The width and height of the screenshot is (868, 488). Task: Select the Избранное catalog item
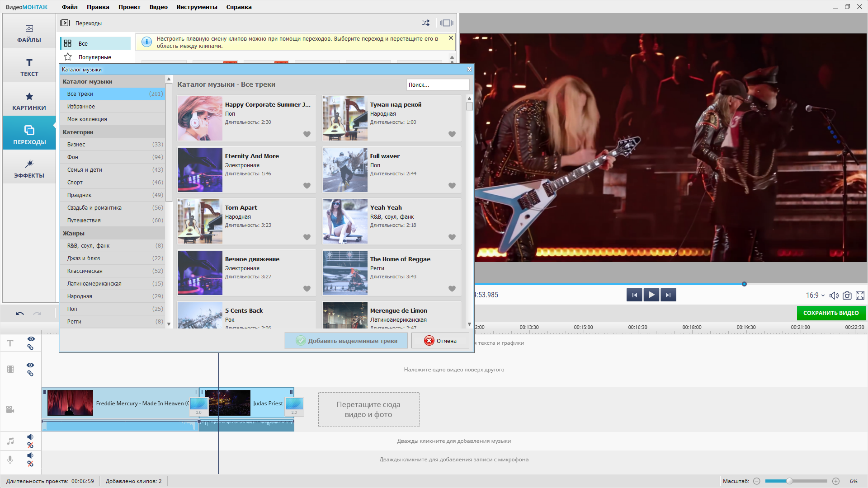pyautogui.click(x=113, y=107)
